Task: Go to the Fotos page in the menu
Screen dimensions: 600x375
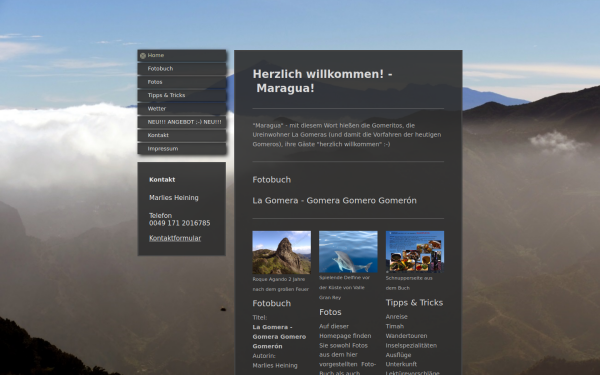Action: 182,82
